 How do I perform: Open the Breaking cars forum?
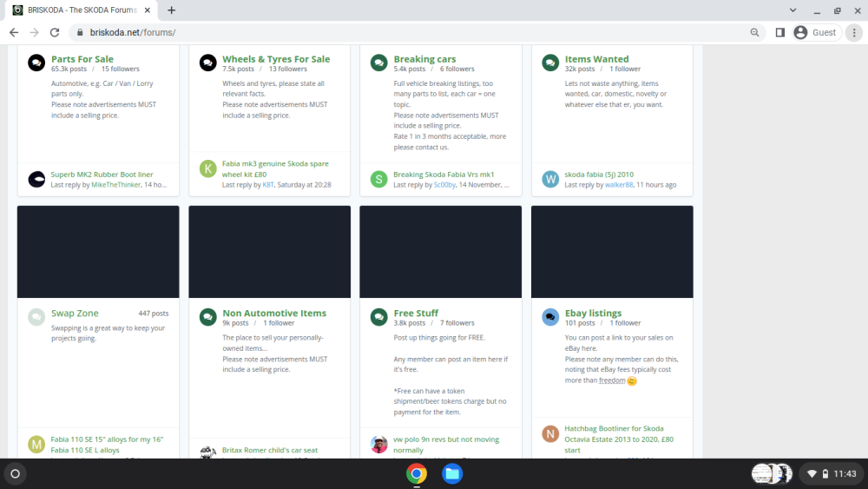[424, 59]
